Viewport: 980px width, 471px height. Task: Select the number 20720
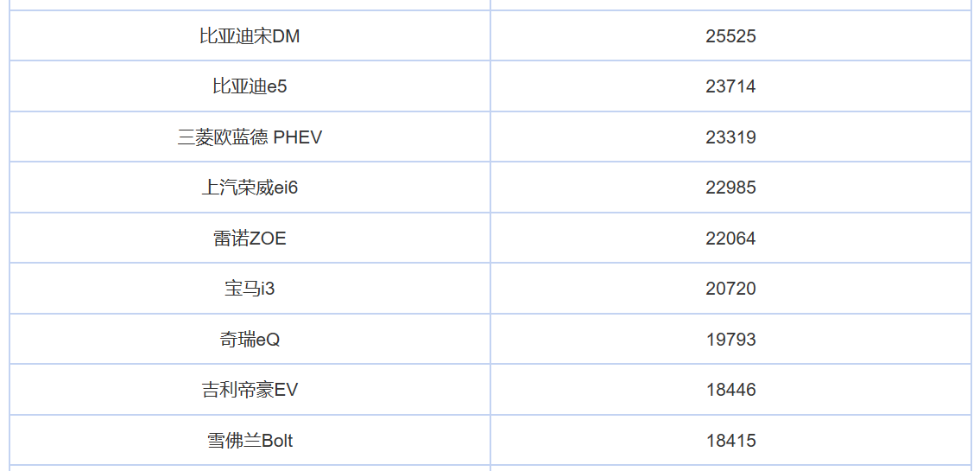[x=730, y=289]
